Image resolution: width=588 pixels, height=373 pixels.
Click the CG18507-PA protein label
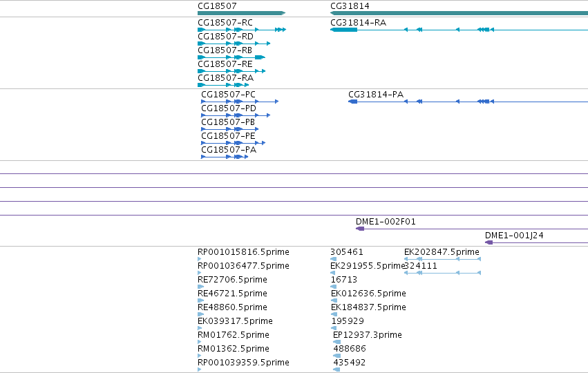229,150
